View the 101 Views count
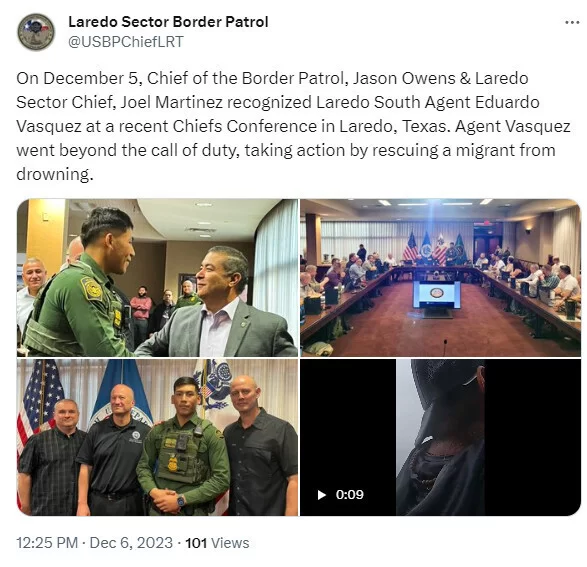 pyautogui.click(x=217, y=543)
